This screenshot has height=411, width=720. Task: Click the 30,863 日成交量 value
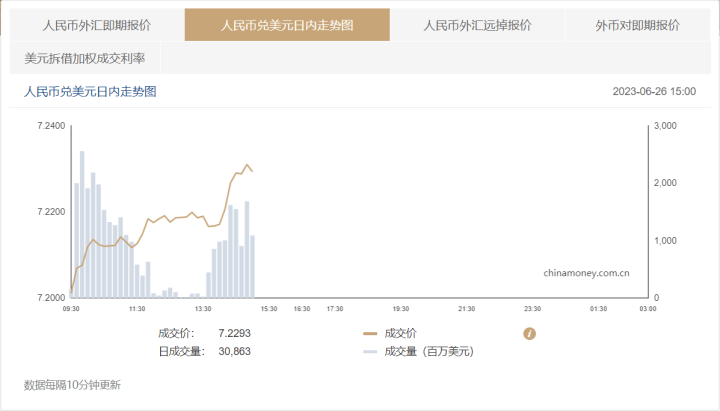click(x=235, y=351)
